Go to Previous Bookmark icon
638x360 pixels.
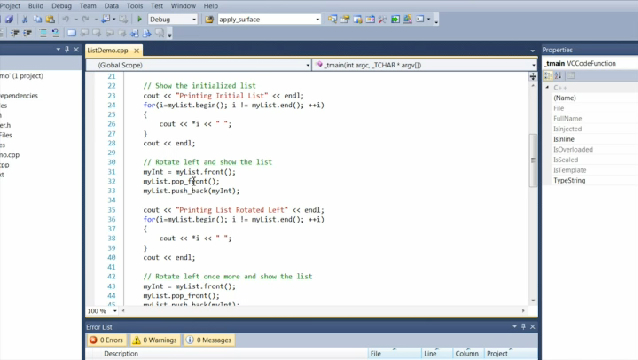click(84, 33)
